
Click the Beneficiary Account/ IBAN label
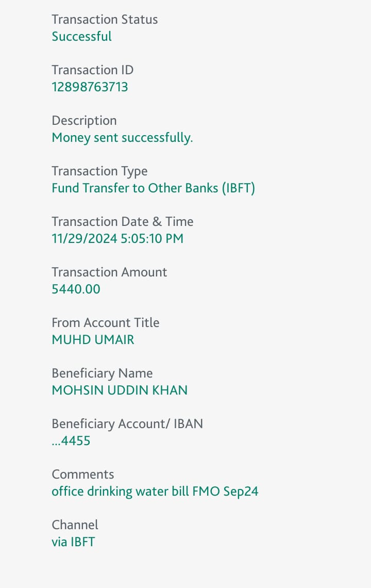(x=127, y=424)
